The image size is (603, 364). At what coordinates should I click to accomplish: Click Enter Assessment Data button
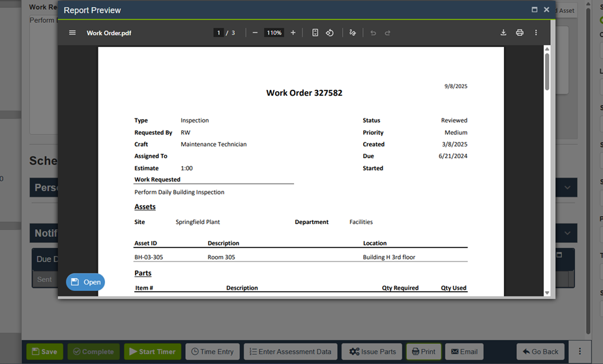coord(290,352)
